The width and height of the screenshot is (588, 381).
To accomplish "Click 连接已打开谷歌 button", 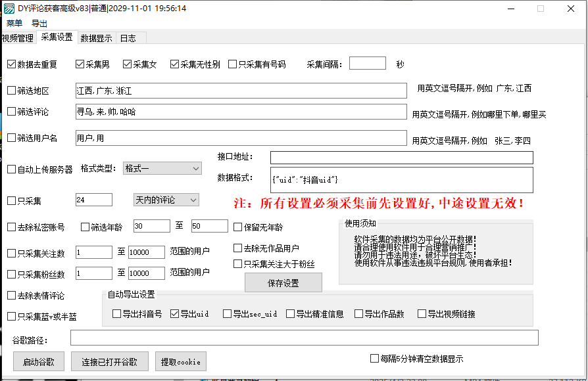I will pyautogui.click(x=109, y=361).
